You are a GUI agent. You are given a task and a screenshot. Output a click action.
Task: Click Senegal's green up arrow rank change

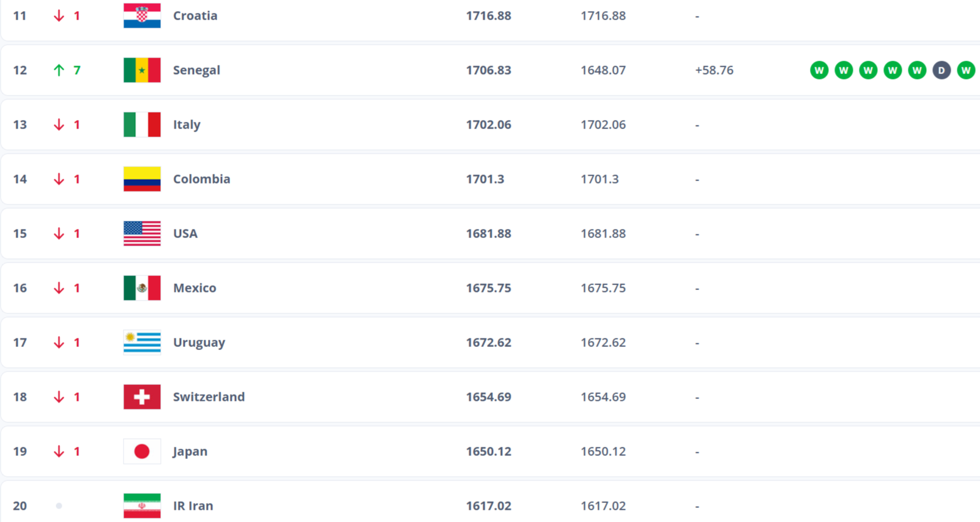pos(59,70)
